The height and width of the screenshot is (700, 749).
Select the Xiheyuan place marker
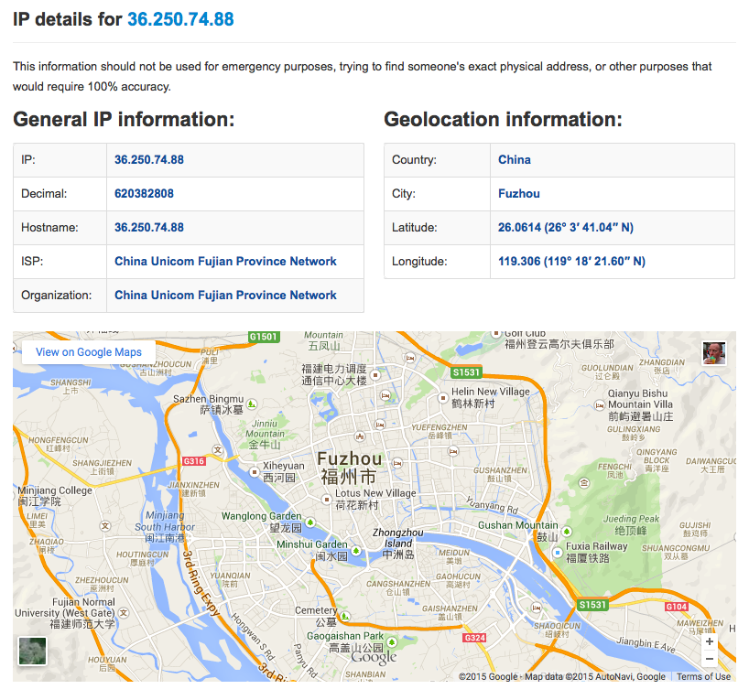click(x=255, y=472)
